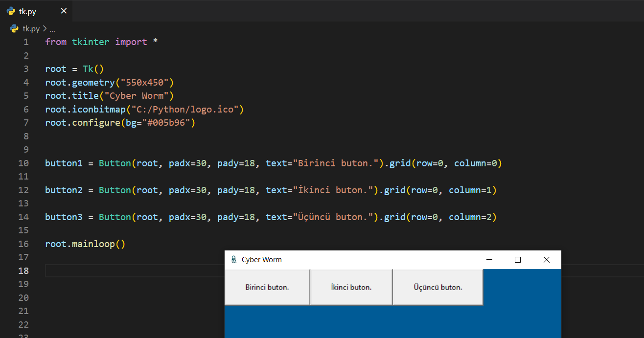Viewport: 644px width, 338px height.
Task: Click the Cyber Worm window logo icon
Action: pos(233,260)
